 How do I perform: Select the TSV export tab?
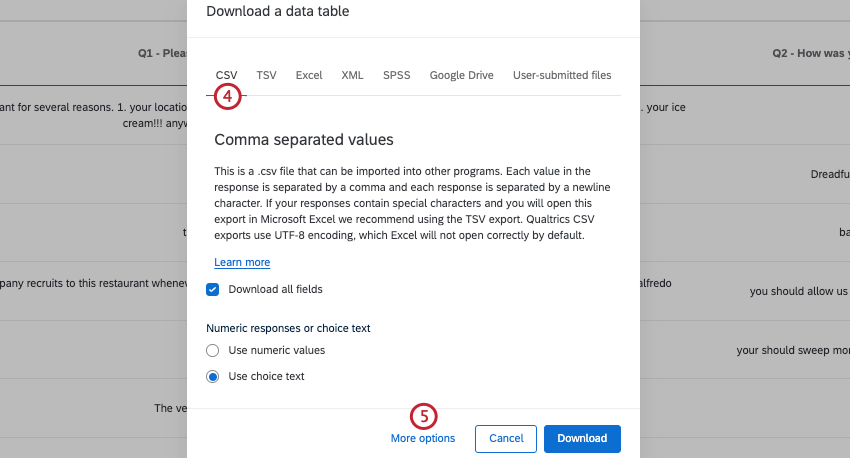(266, 76)
